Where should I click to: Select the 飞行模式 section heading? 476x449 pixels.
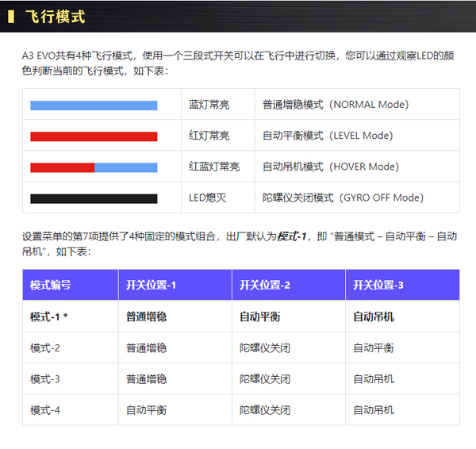(x=55, y=16)
